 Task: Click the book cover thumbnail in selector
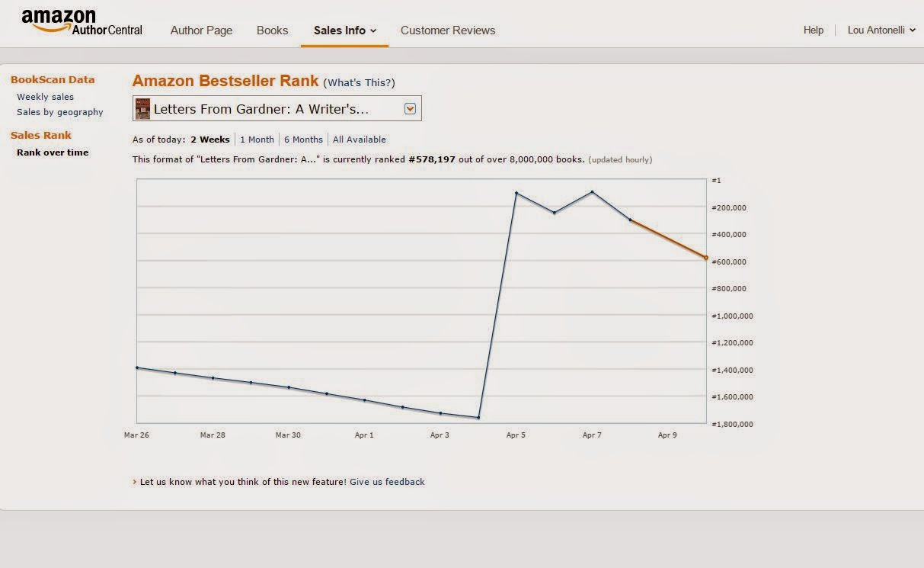pos(142,108)
